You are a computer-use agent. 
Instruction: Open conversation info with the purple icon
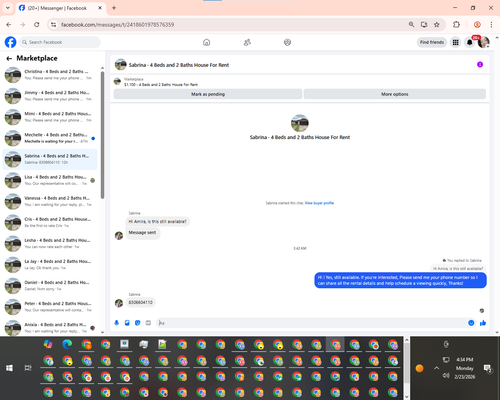(x=480, y=64)
